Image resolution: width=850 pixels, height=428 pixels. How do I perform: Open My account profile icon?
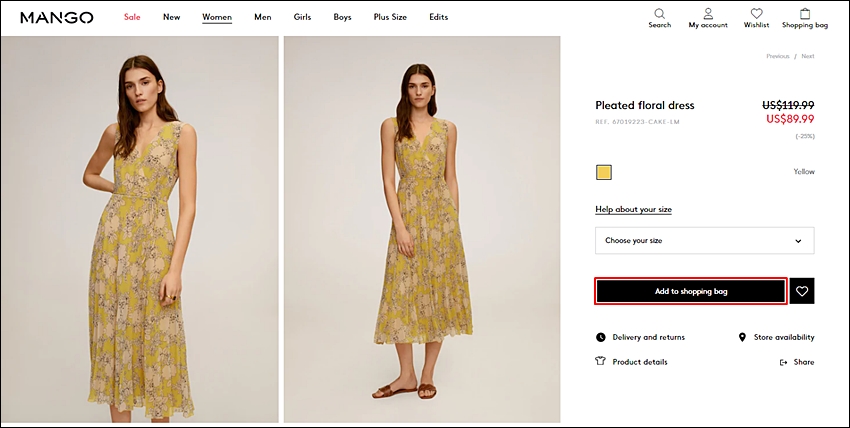tap(708, 13)
